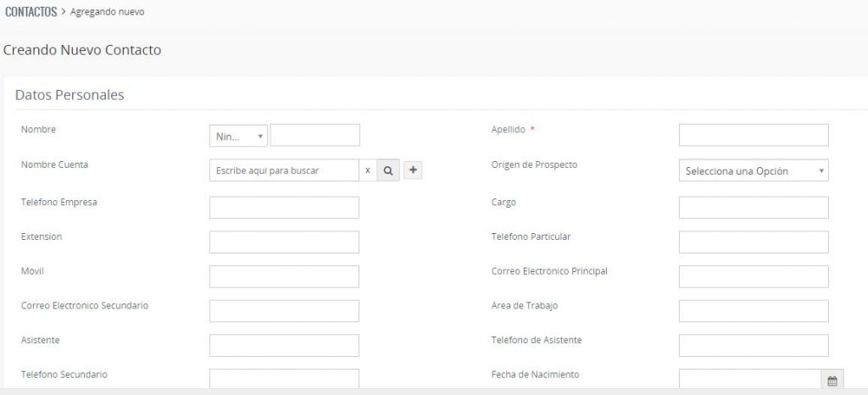Click the Telefono de Asistente field

(754, 346)
